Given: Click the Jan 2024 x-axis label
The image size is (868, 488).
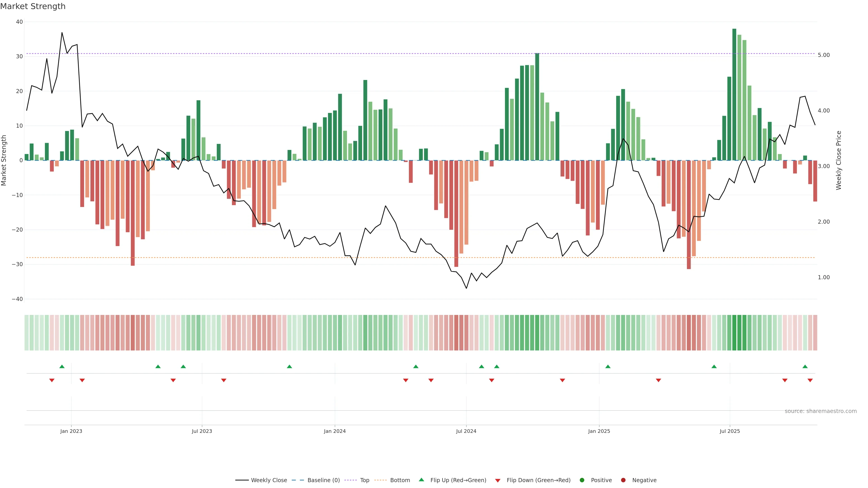Looking at the screenshot, I should [335, 431].
